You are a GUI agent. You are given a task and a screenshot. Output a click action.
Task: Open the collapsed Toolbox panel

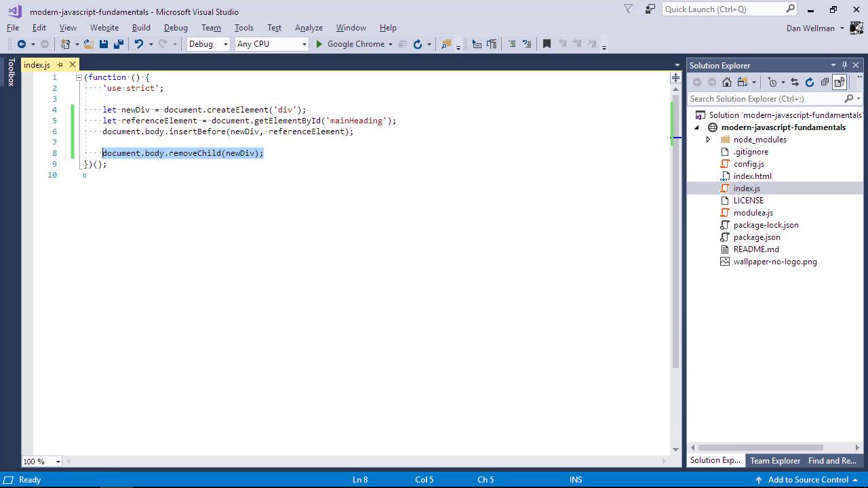coord(11,72)
